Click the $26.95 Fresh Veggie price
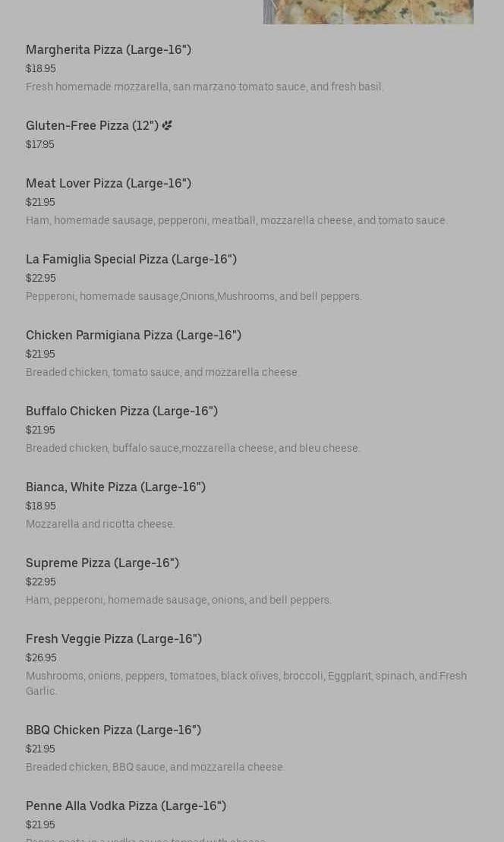The height and width of the screenshot is (842, 504). click(41, 658)
